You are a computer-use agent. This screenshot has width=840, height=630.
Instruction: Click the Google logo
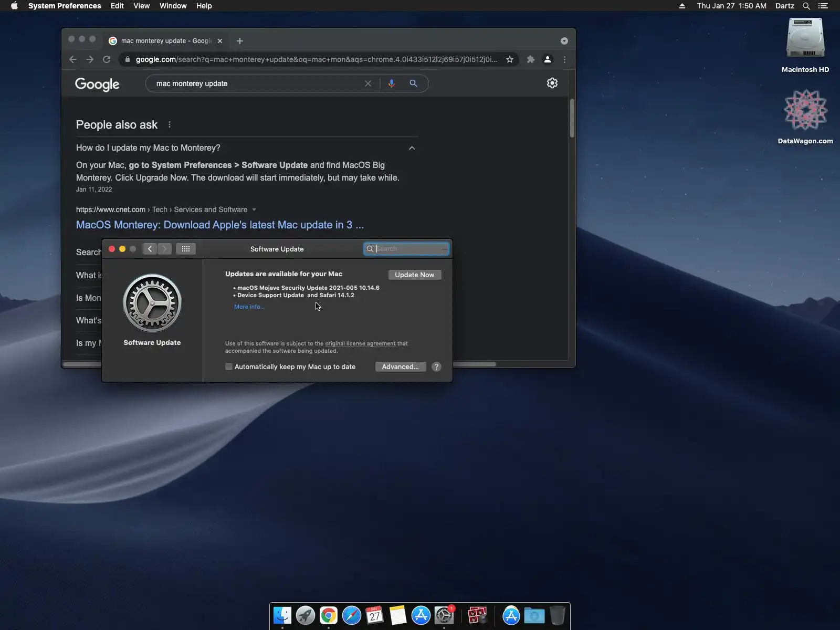pyautogui.click(x=97, y=84)
